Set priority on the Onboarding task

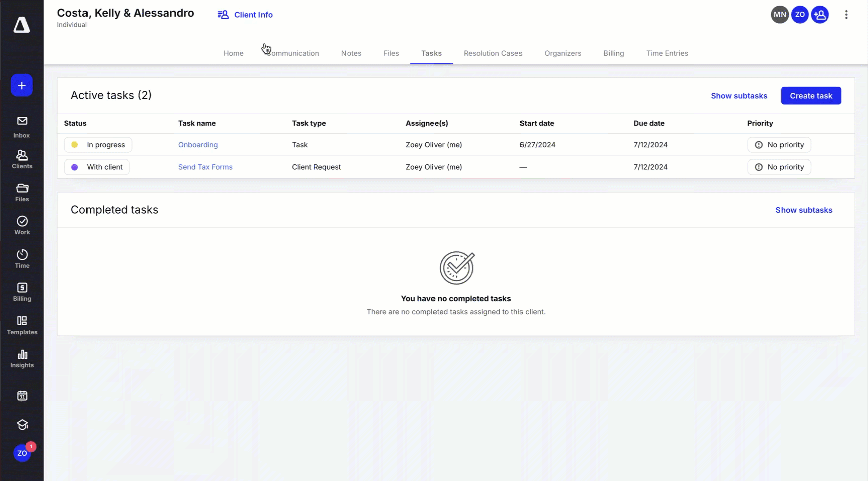779,144
